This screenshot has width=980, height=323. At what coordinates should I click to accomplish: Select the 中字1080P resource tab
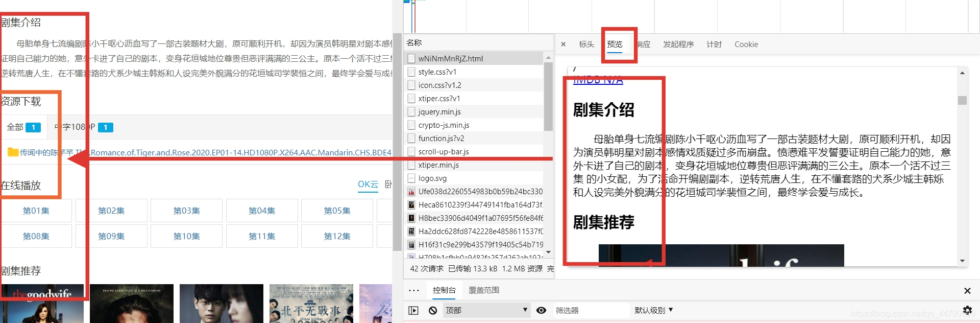[x=84, y=127]
